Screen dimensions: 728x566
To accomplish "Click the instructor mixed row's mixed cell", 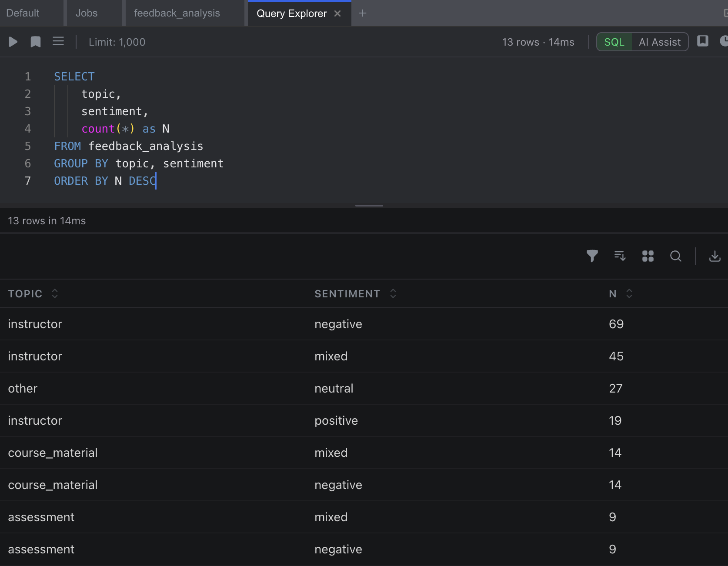I will point(331,356).
